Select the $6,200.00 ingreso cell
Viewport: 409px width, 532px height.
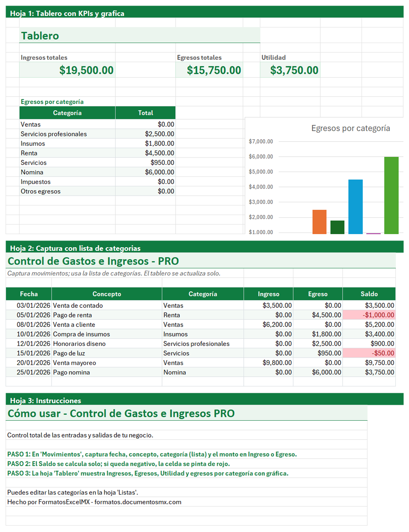tap(269, 325)
